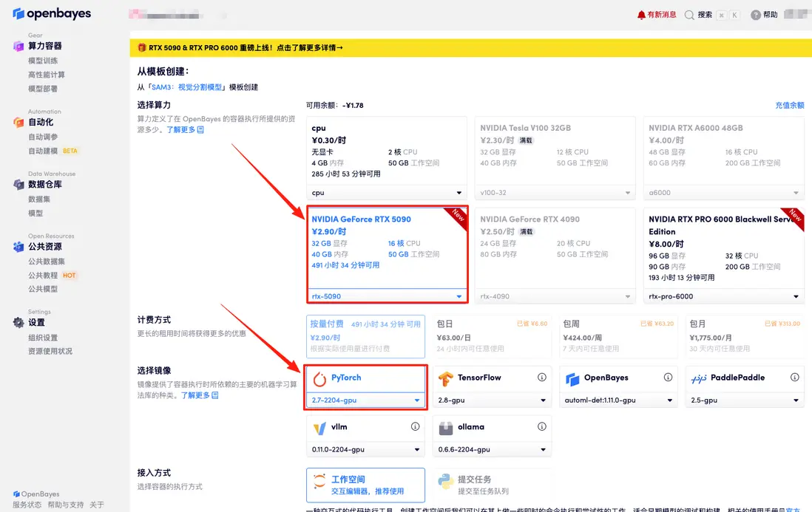This screenshot has width=812, height=512.
Task: Open 自动调参 in sidebar
Action: [43, 137]
